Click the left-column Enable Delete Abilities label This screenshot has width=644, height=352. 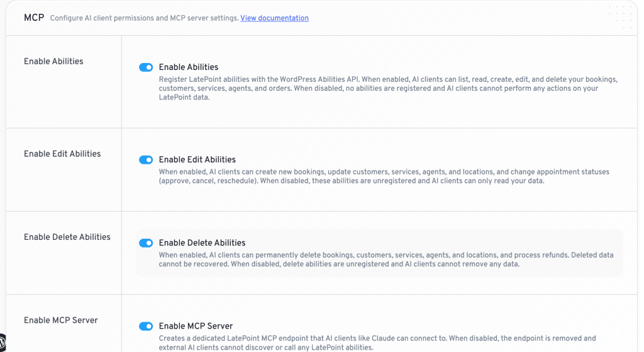point(67,237)
